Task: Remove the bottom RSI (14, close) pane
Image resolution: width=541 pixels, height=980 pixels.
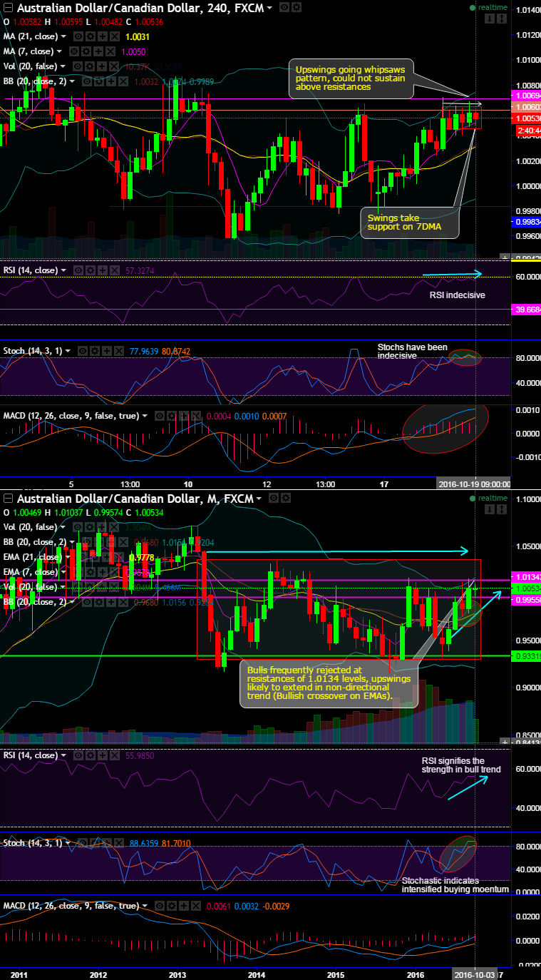Action: (x=114, y=755)
